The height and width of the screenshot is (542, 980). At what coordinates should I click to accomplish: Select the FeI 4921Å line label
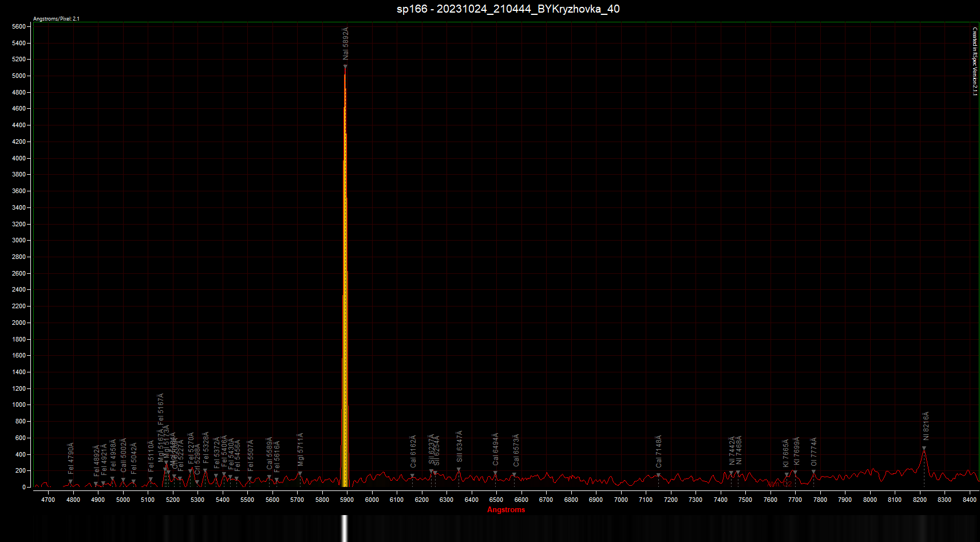pyautogui.click(x=104, y=459)
